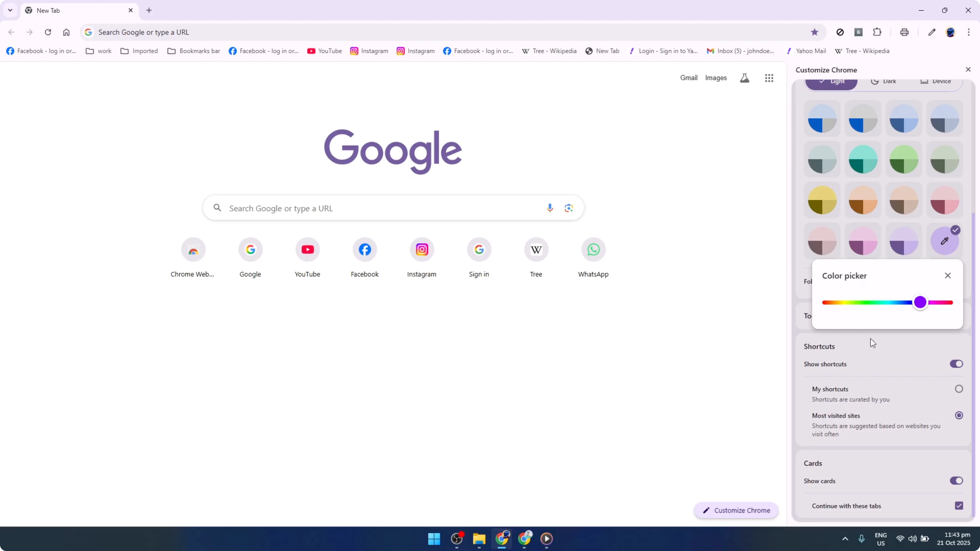This screenshot has width=980, height=551.
Task: Open the YouTube shortcut on the new tab
Action: 307,250
